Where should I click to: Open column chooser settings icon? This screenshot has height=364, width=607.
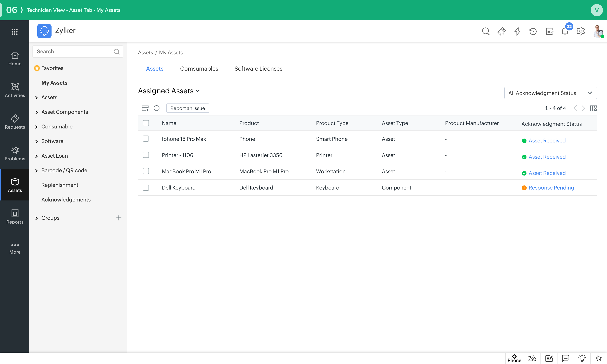[x=594, y=108]
